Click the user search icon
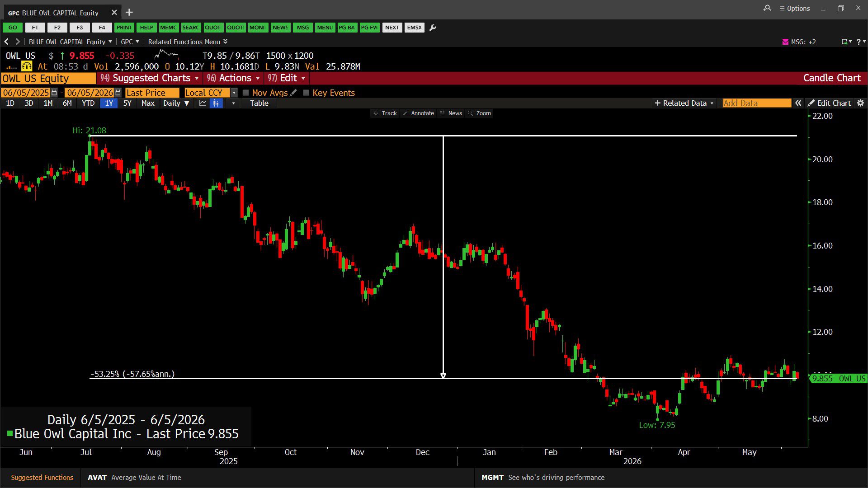 [x=767, y=8]
